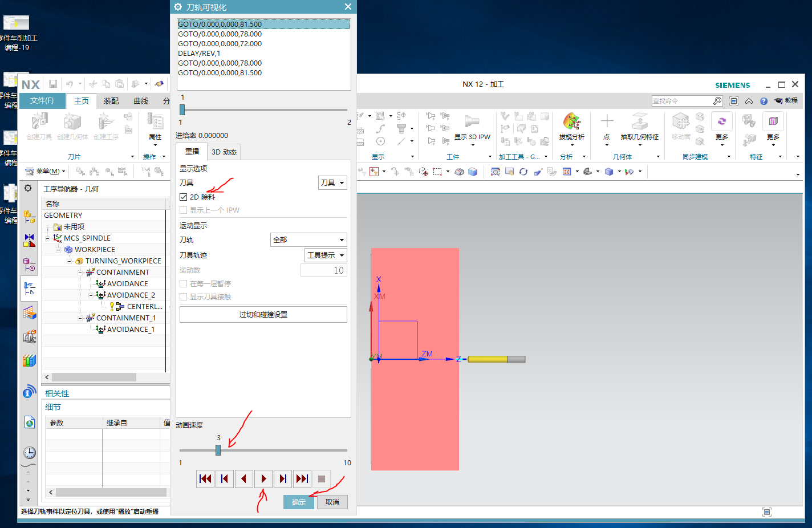
Task: Expand the 显示 ribbon group dropdown
Action: point(412,157)
